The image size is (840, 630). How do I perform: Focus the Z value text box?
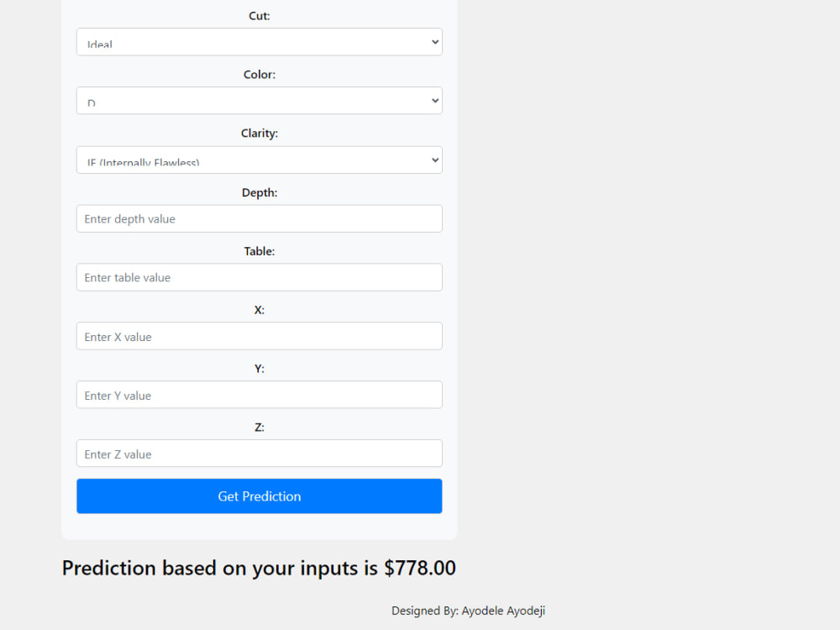[x=260, y=454]
